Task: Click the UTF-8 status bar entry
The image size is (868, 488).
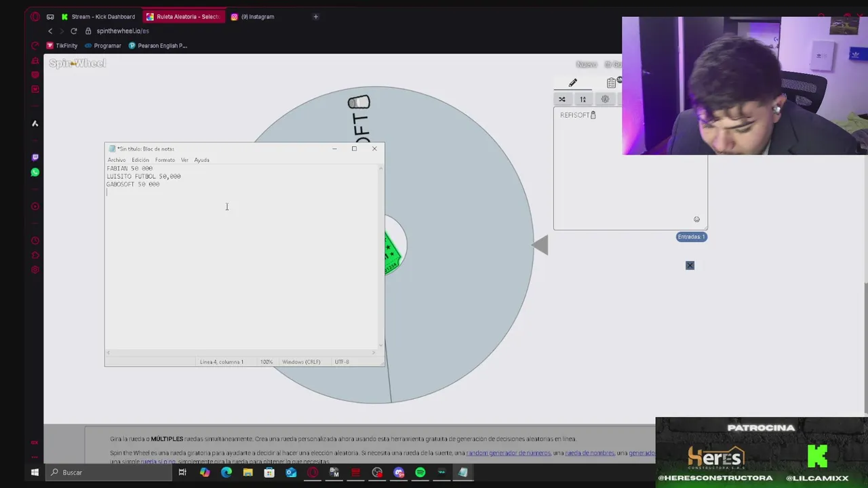Action: point(342,362)
